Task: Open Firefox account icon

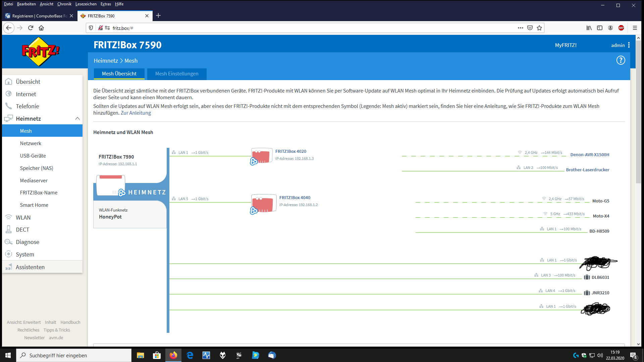Action: [610, 28]
